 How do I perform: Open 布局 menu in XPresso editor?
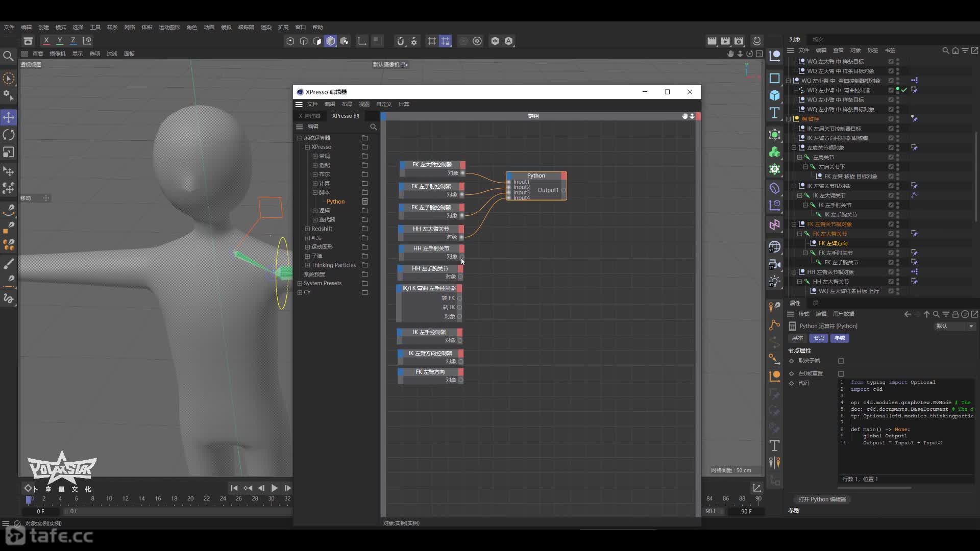point(347,104)
